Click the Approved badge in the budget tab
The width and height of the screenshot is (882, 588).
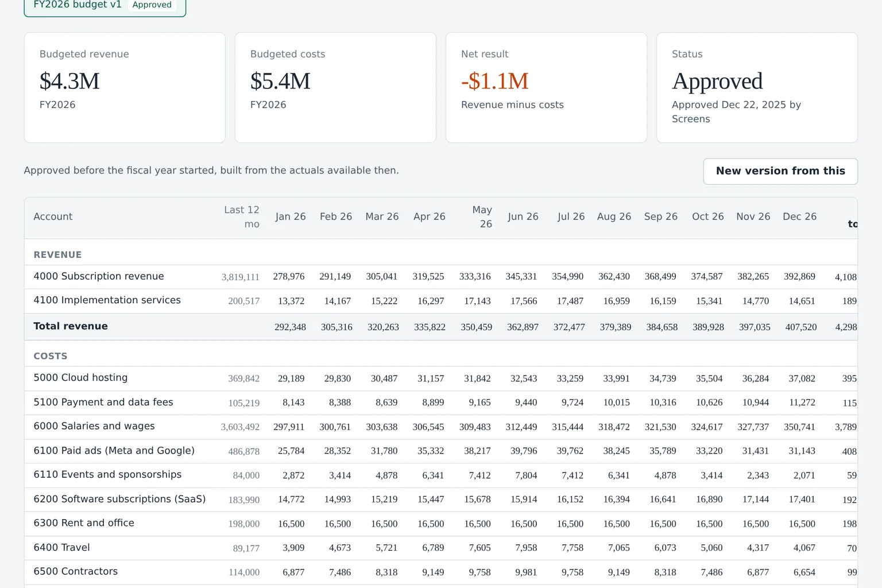click(152, 5)
